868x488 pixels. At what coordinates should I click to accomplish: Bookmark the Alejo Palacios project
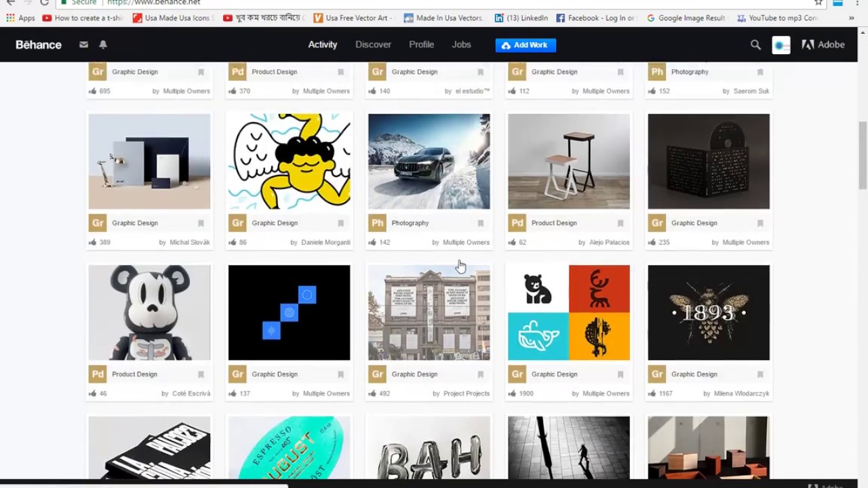click(x=620, y=223)
